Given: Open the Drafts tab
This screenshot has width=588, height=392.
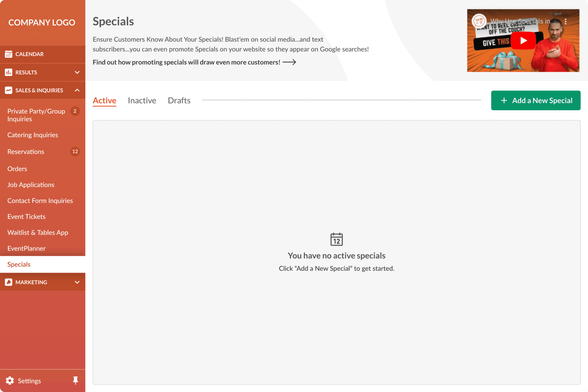Looking at the screenshot, I should pos(179,100).
